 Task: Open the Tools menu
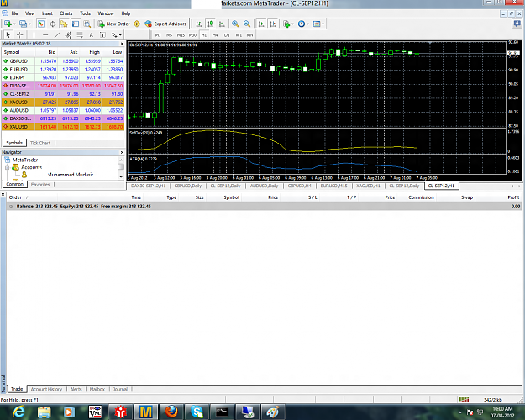pos(85,13)
